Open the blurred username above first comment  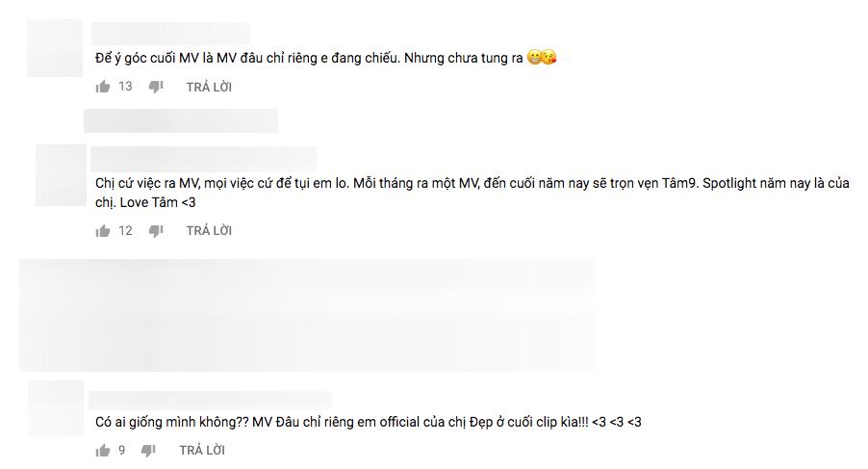click(x=170, y=34)
